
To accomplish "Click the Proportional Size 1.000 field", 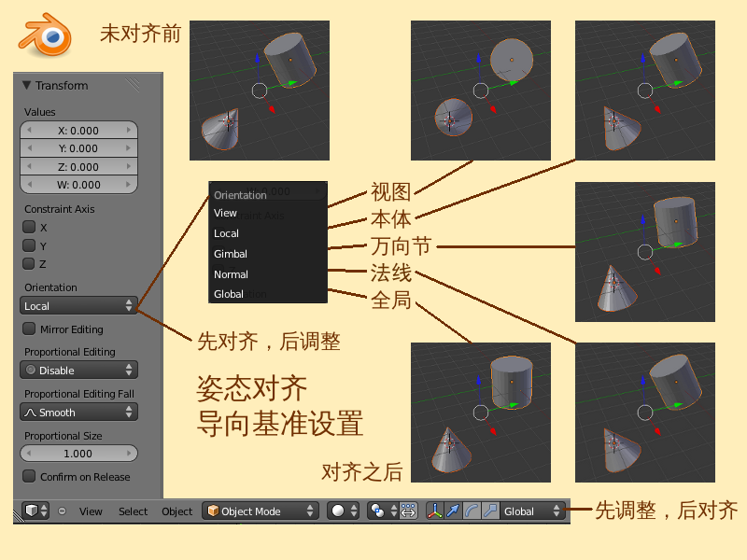I will 78,454.
